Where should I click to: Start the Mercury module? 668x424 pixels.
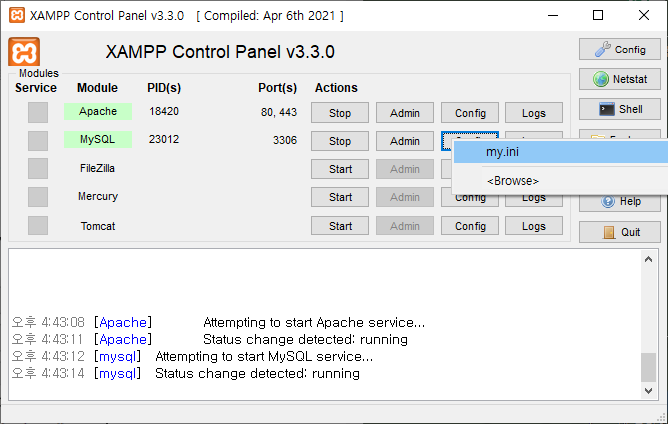coord(340,197)
